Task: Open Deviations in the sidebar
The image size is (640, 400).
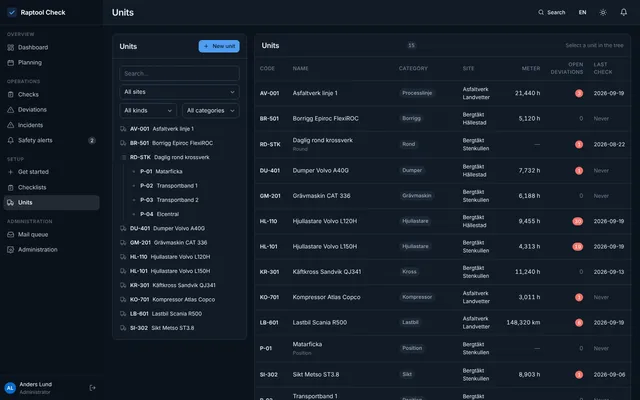Action: 51,109
